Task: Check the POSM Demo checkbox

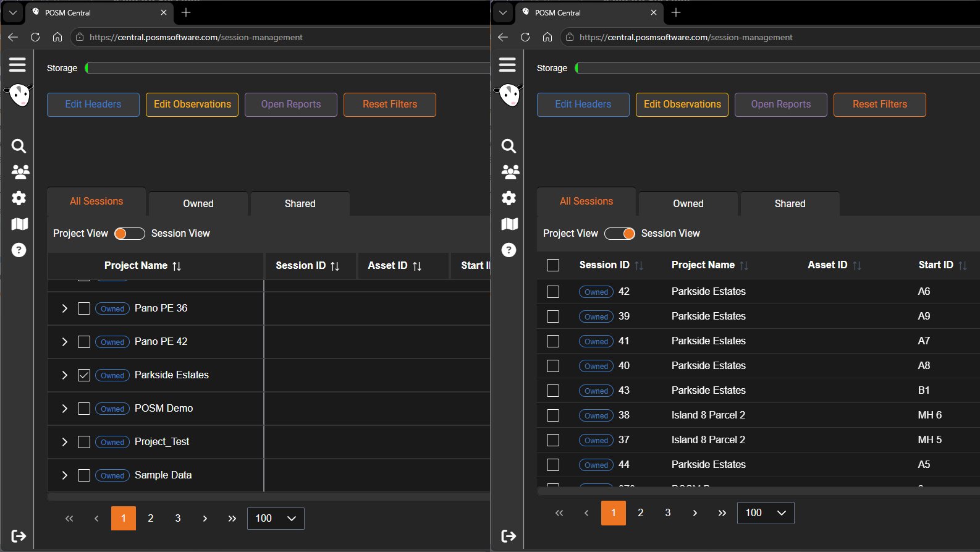Action: click(x=84, y=409)
